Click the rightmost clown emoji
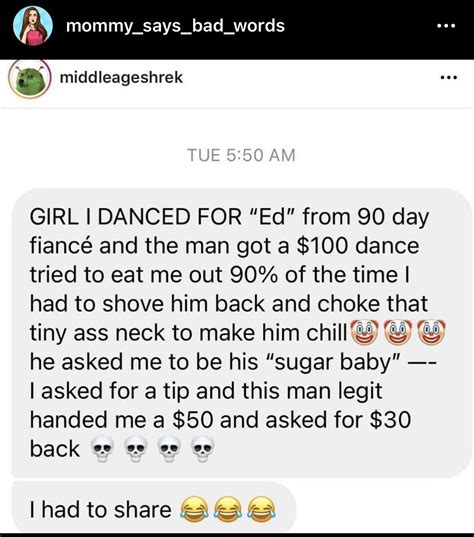This screenshot has height=537, width=474. point(432,332)
